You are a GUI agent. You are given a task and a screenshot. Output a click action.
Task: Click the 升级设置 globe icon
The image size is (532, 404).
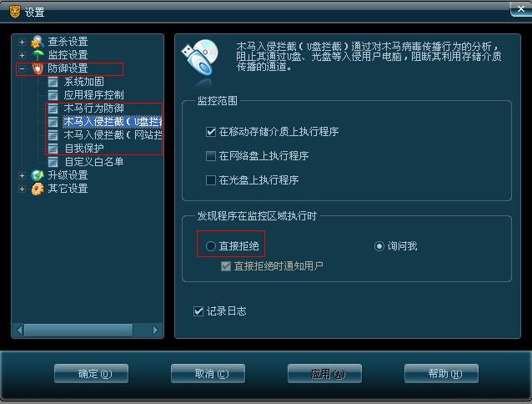click(x=38, y=175)
